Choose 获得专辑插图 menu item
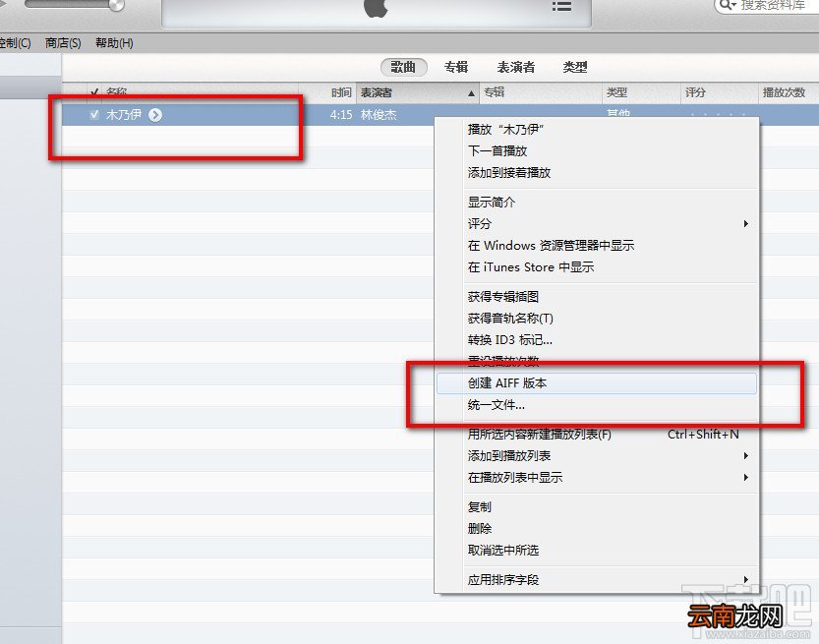The image size is (819, 644). [x=597, y=297]
